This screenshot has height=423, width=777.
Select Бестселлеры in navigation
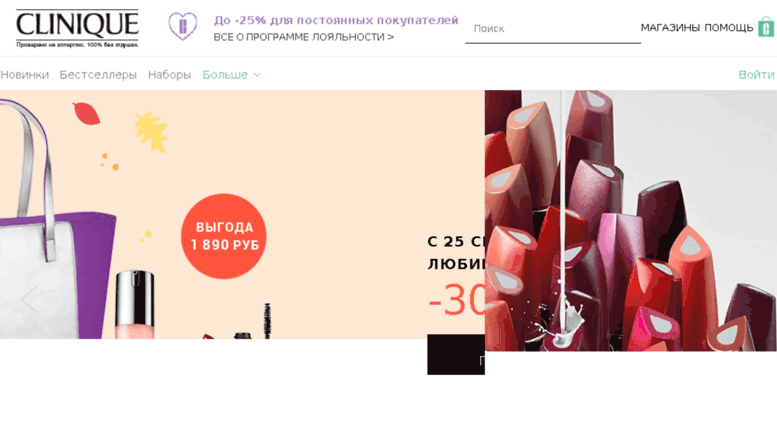pos(98,75)
